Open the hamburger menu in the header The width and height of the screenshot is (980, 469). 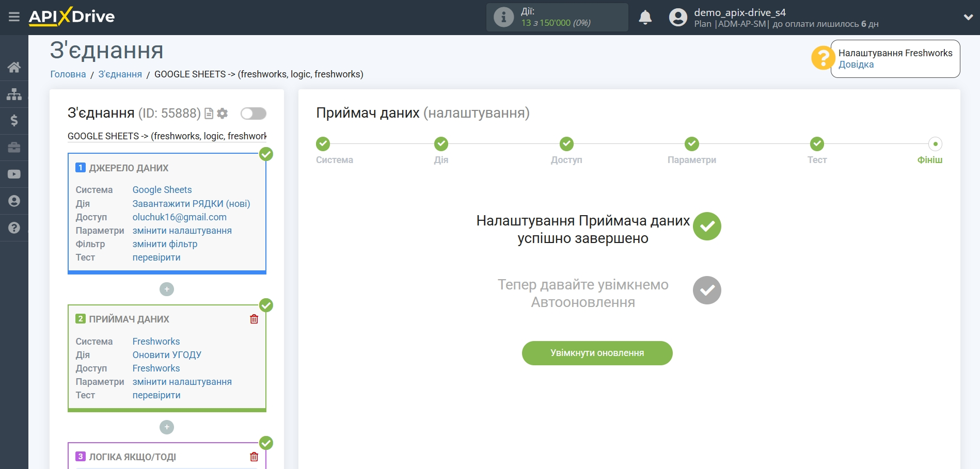14,17
